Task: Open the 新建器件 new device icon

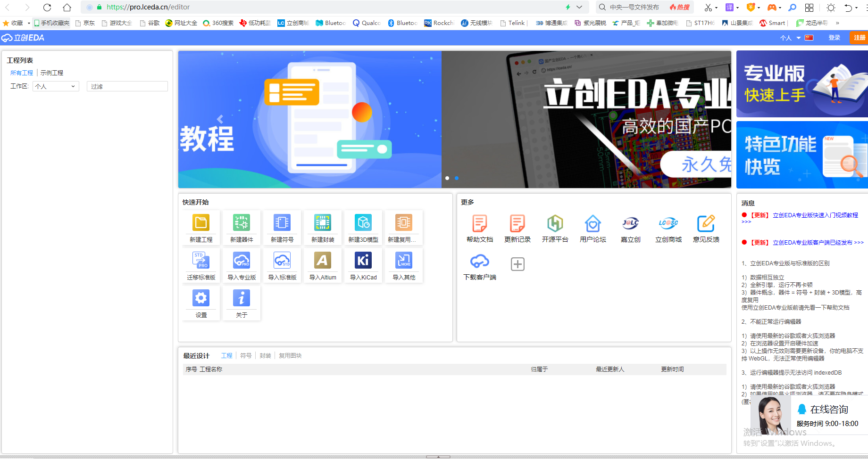Action: point(242,222)
